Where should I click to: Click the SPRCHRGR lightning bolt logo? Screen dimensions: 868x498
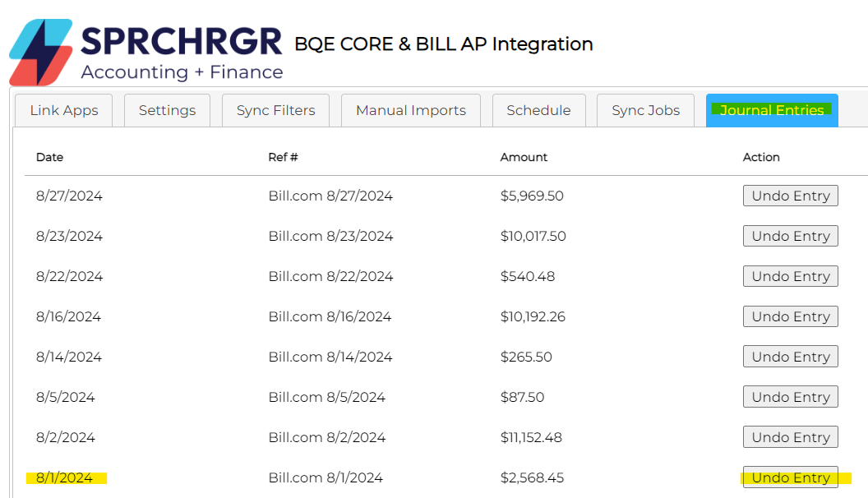pos(39,51)
